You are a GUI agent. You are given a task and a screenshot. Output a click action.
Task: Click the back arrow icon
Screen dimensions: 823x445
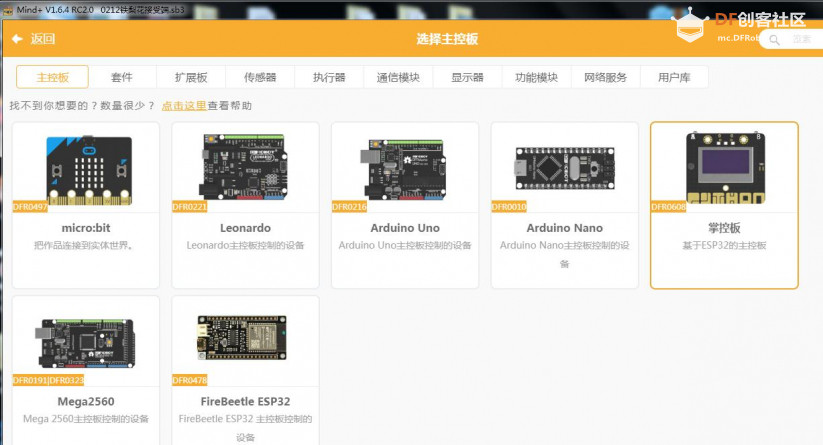coord(17,39)
